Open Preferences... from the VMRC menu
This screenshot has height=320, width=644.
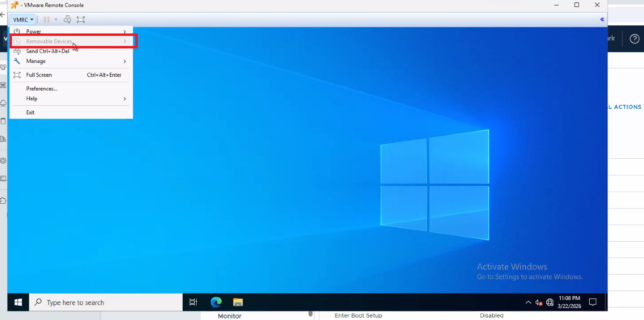tap(70, 88)
